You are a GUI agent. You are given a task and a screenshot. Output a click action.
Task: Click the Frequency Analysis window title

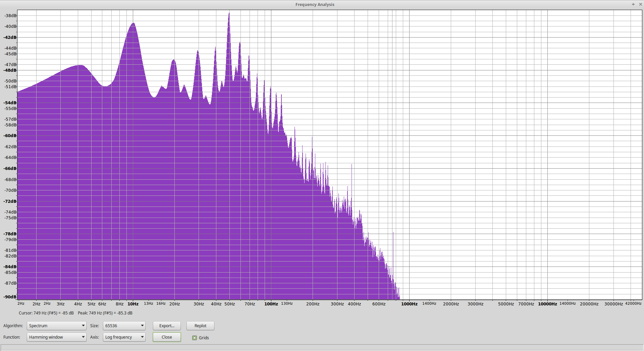pyautogui.click(x=315, y=4)
